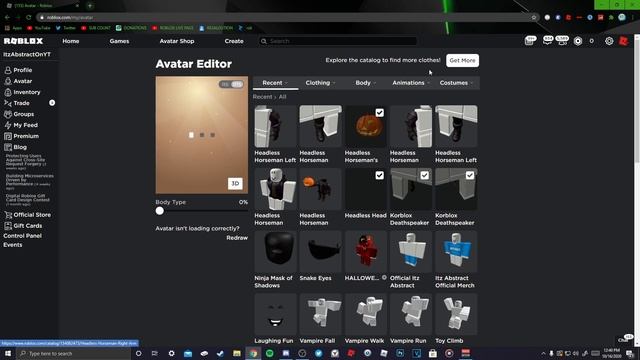Open Gift Cards in the sidebar
The image size is (640, 360).
(x=23, y=226)
